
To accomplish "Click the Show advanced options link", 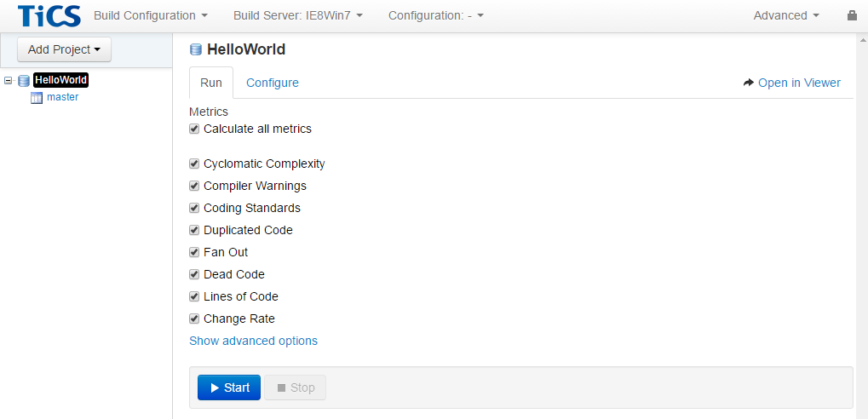I will pyautogui.click(x=253, y=341).
